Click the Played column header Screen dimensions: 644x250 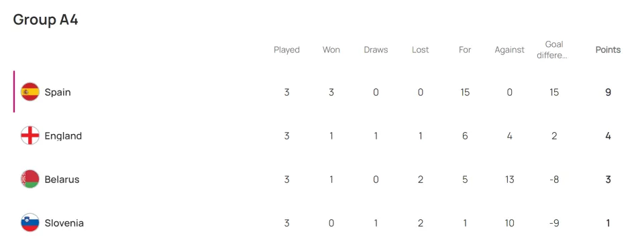pyautogui.click(x=286, y=50)
